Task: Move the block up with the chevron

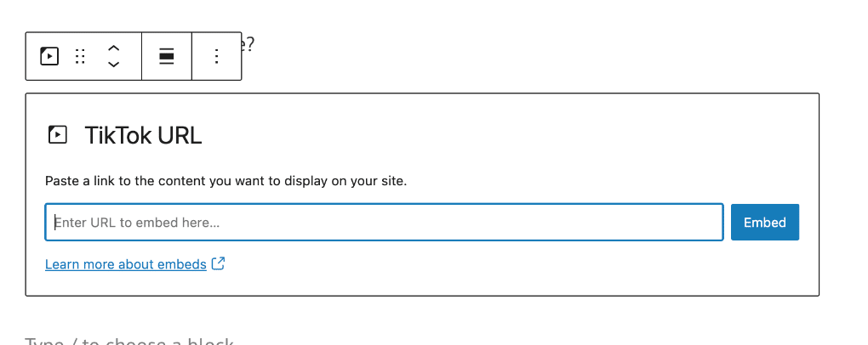Action: [x=113, y=48]
